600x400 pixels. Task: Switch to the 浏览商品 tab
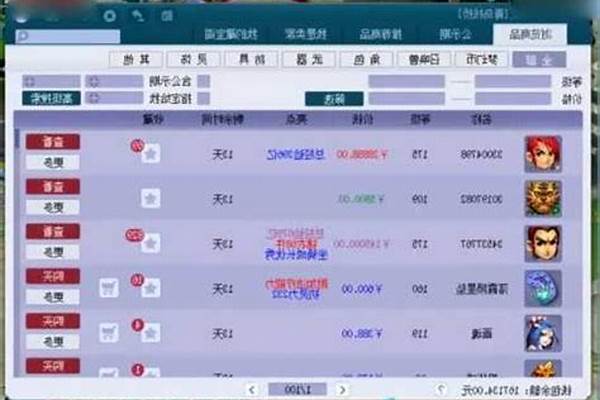530,34
